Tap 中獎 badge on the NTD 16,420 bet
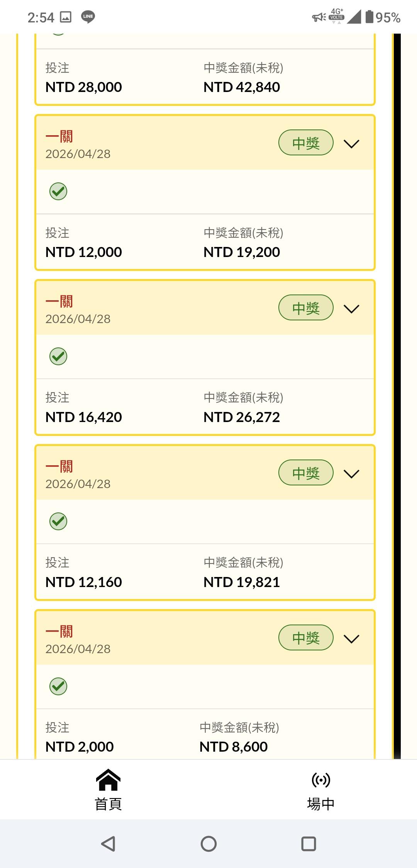Viewport: 417px width, 868px height. (306, 308)
